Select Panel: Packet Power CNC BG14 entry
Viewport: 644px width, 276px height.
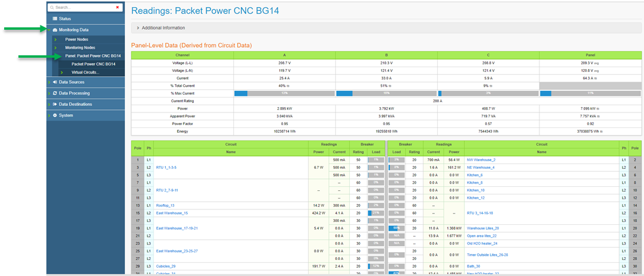coord(93,56)
